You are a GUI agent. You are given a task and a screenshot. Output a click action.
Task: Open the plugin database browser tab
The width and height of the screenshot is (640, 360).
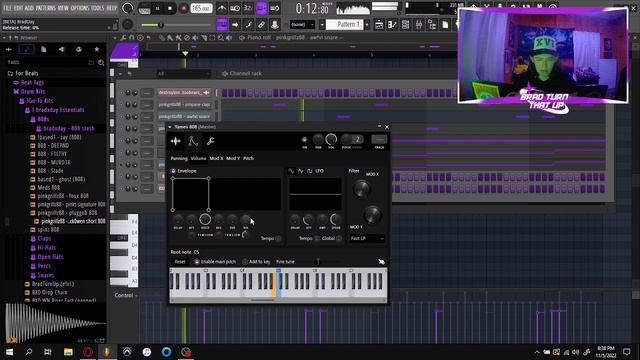(x=79, y=49)
